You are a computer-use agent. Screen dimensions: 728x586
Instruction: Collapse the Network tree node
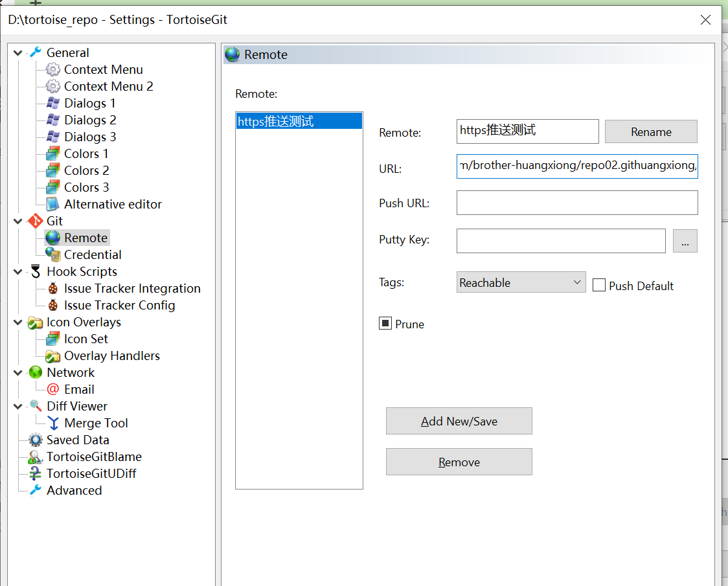click(x=17, y=372)
